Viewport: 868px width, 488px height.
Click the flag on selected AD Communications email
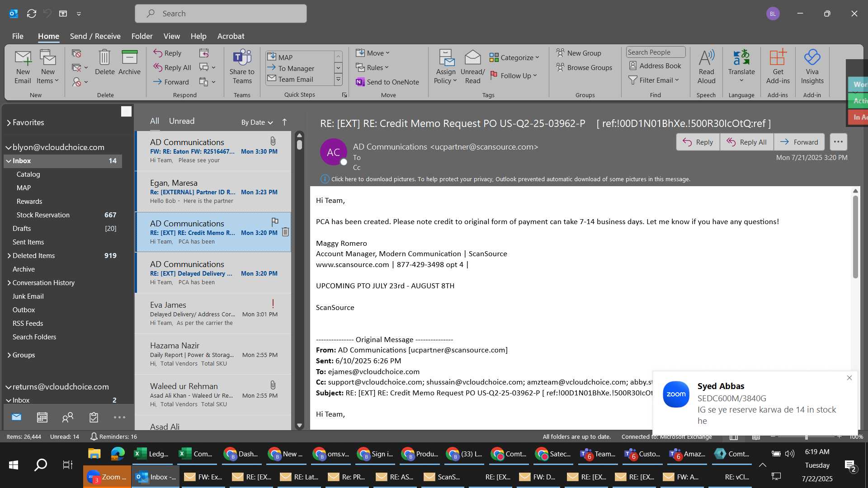click(274, 221)
